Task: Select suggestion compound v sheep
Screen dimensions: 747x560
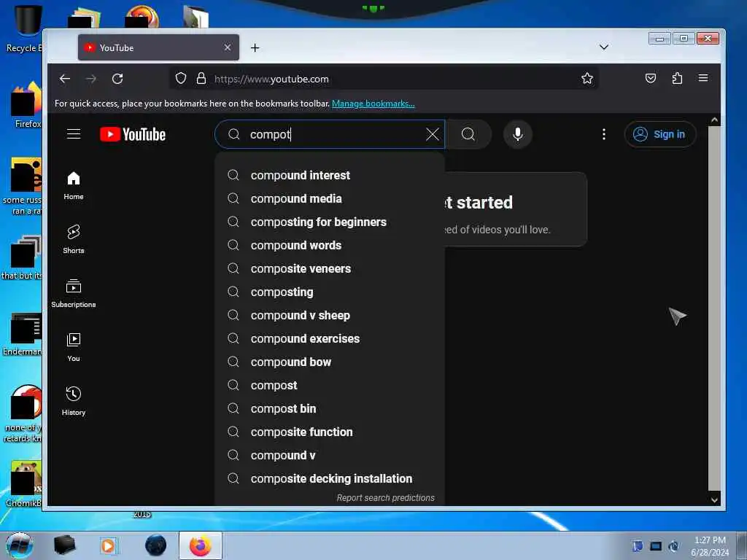Action: (x=330, y=315)
